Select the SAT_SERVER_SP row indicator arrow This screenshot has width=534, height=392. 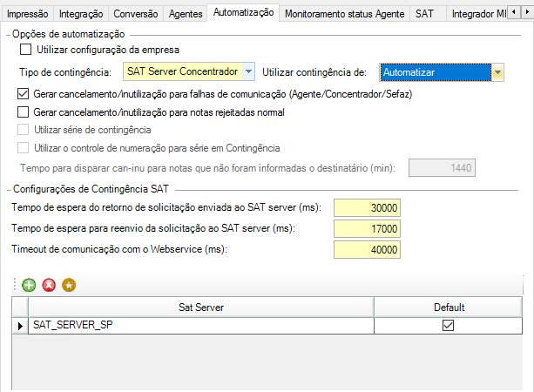pos(20,325)
